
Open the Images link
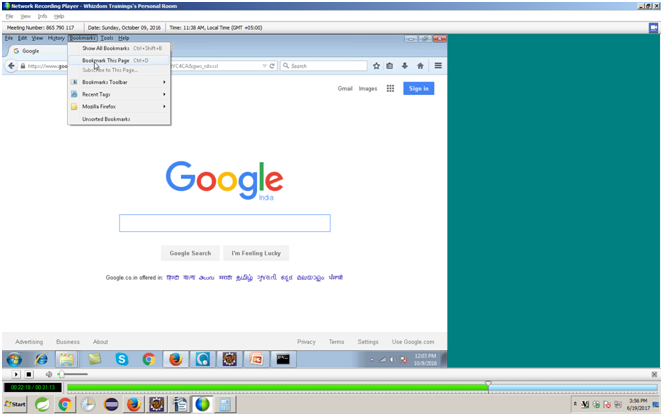coord(368,88)
